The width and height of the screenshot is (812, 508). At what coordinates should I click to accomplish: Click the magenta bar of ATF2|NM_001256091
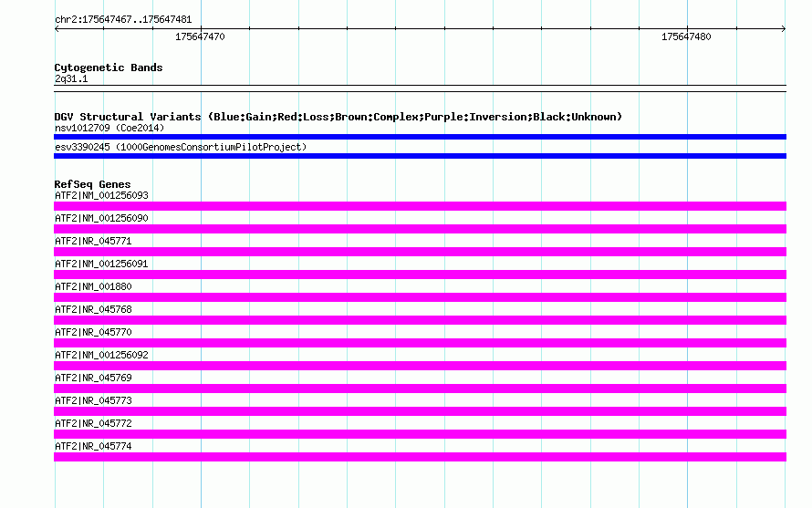tap(420, 275)
